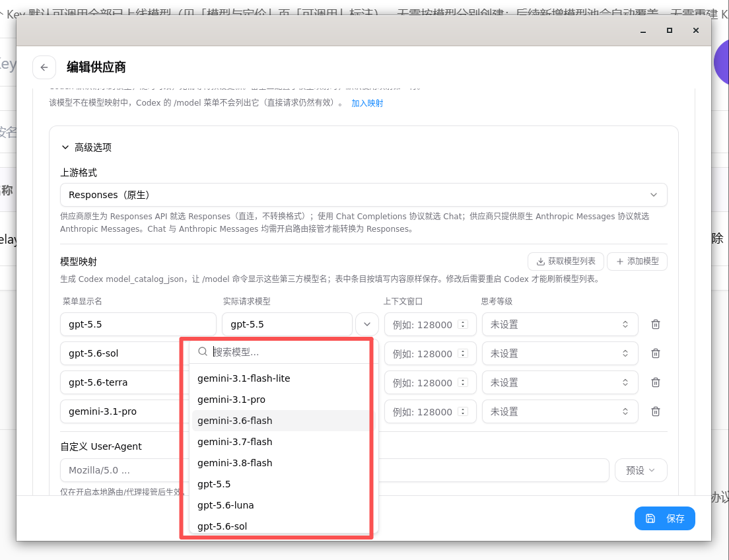The width and height of the screenshot is (729, 560).
Task: Click the actual request model gpt-5.5 field
Action: tap(287, 324)
